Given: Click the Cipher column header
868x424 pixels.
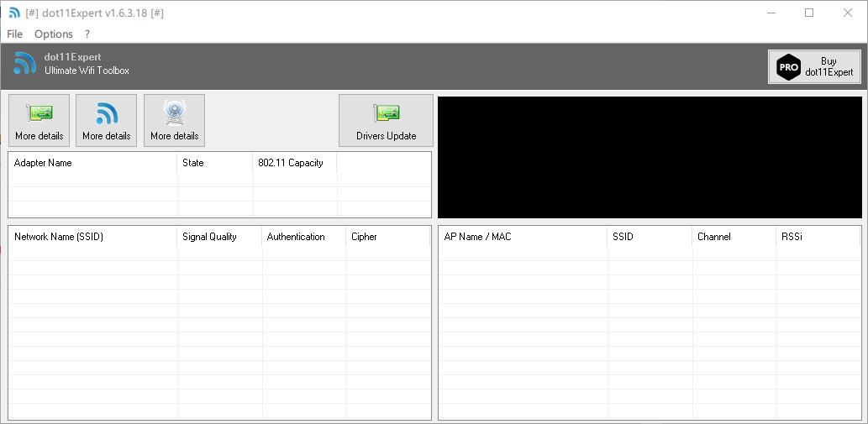Looking at the screenshot, I should pyautogui.click(x=388, y=237).
